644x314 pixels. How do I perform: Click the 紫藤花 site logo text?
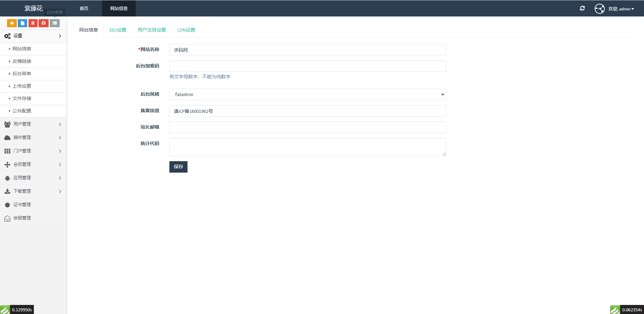click(33, 8)
